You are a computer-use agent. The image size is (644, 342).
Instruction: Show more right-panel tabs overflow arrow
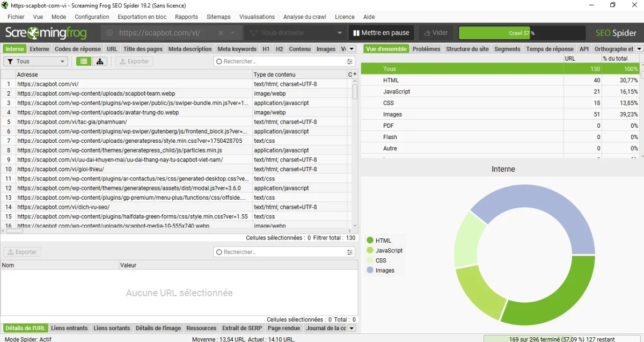tap(639, 49)
